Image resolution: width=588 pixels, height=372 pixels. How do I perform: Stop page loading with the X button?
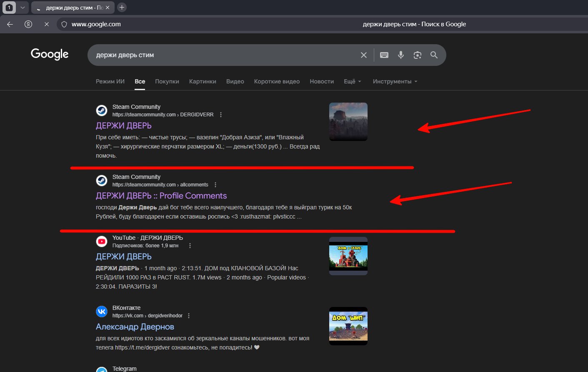pyautogui.click(x=47, y=24)
